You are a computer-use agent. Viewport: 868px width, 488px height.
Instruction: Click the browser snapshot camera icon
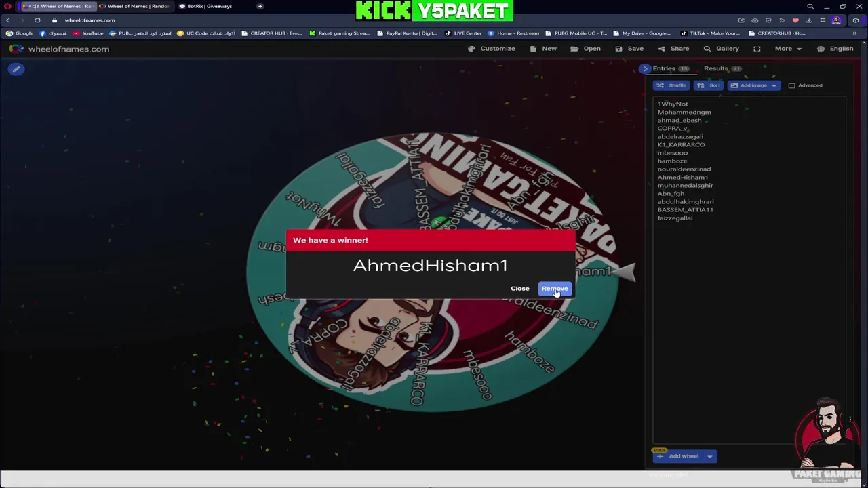coord(755,20)
